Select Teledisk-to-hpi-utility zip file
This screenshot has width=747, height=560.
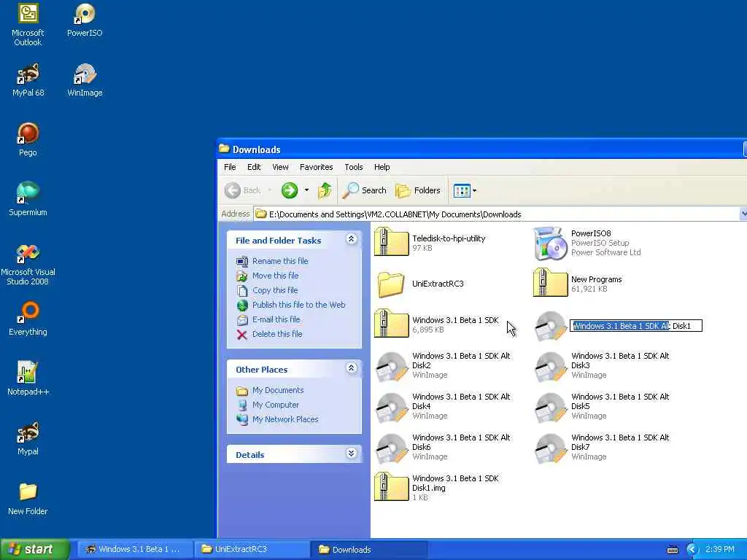[x=430, y=242]
